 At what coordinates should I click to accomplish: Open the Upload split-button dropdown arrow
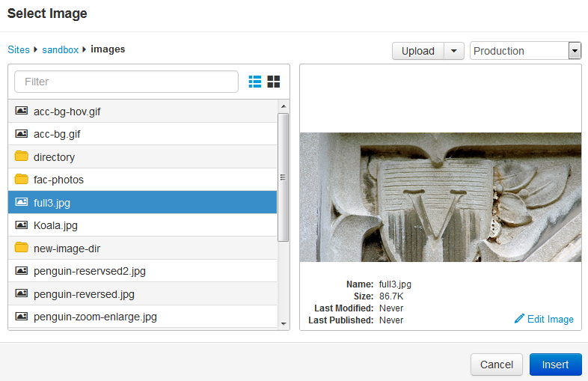pyautogui.click(x=454, y=51)
